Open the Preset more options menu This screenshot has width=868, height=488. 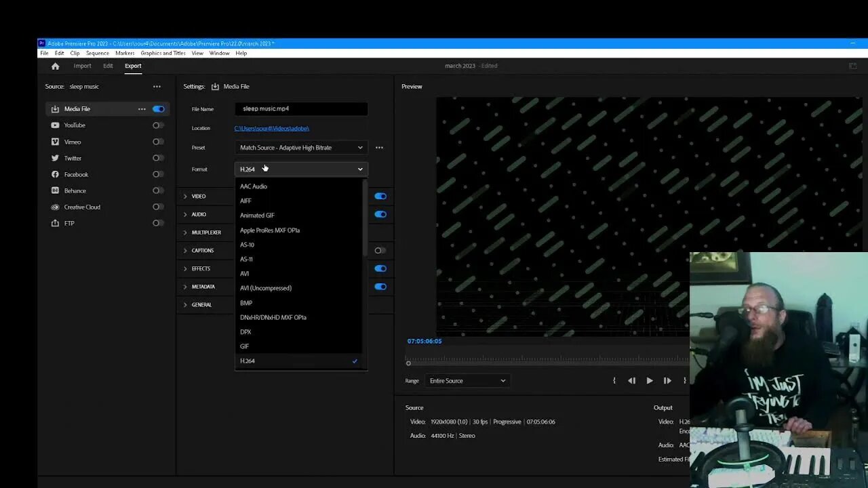coord(379,148)
